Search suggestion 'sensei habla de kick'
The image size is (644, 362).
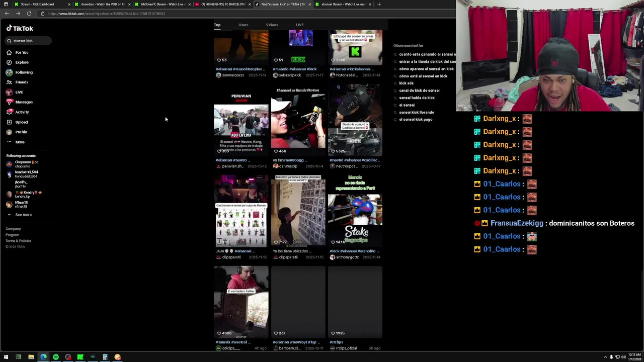tap(417, 98)
